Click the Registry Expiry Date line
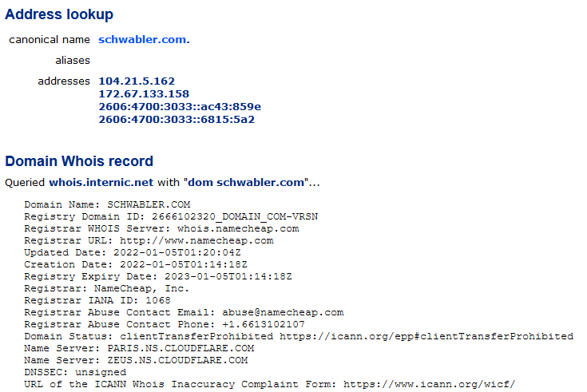587x392 pixels. (x=158, y=276)
